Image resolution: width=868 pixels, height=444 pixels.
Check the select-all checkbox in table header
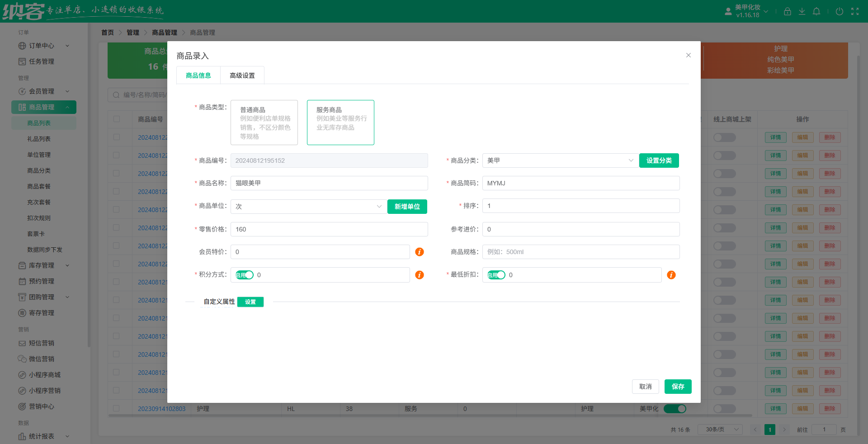pos(118,119)
